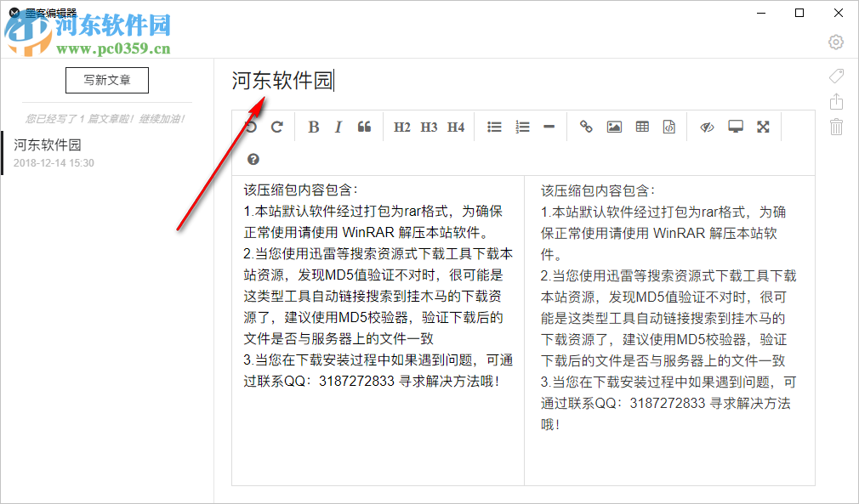This screenshot has height=504, width=859.
Task: Click the redo icon
Action: [x=277, y=126]
